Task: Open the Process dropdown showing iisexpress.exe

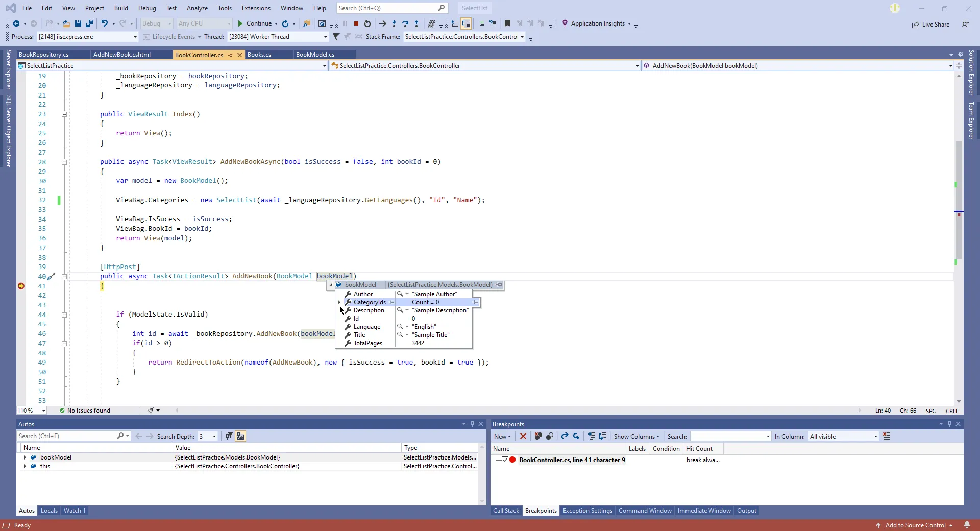Action: pyautogui.click(x=135, y=37)
